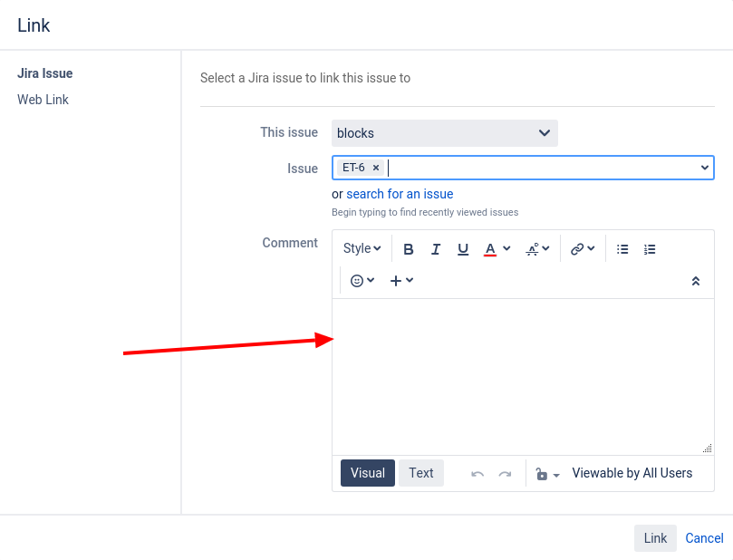Screen dimensions: 733x560
Task: Switch editor to Visual mode
Action: pyautogui.click(x=368, y=473)
